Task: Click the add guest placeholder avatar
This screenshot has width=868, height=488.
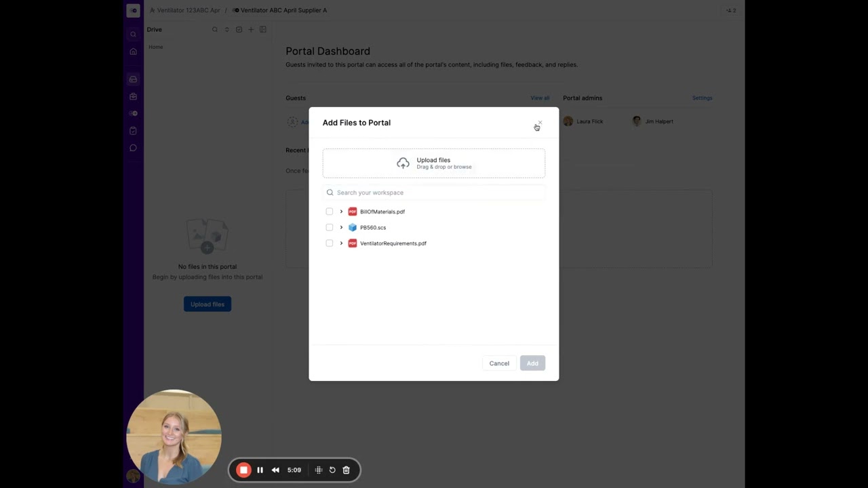Action: click(x=292, y=121)
